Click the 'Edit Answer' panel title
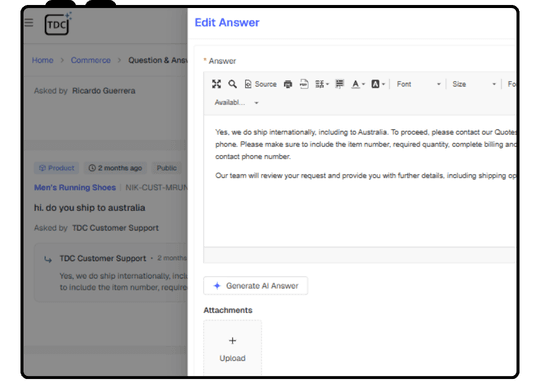The width and height of the screenshot is (540, 384). coord(227,23)
